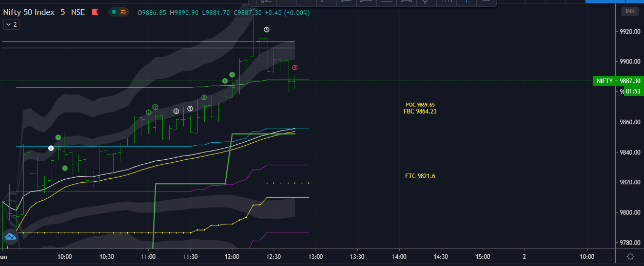Click the open value O9886.85
Viewport: 644px width, 266px height.
(151, 12)
